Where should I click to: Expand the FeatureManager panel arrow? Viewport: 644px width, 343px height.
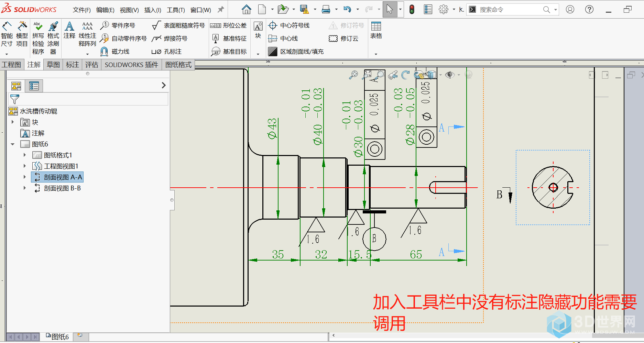[164, 85]
